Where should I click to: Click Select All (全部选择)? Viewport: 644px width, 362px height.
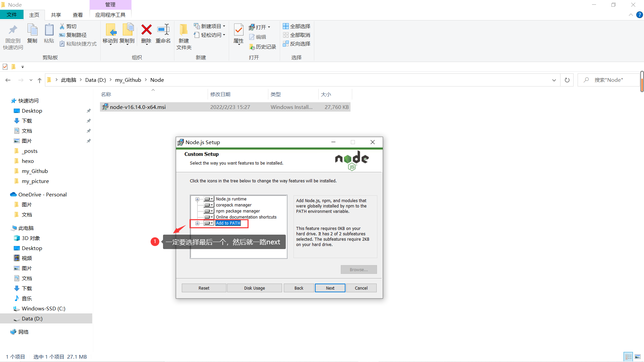click(297, 26)
